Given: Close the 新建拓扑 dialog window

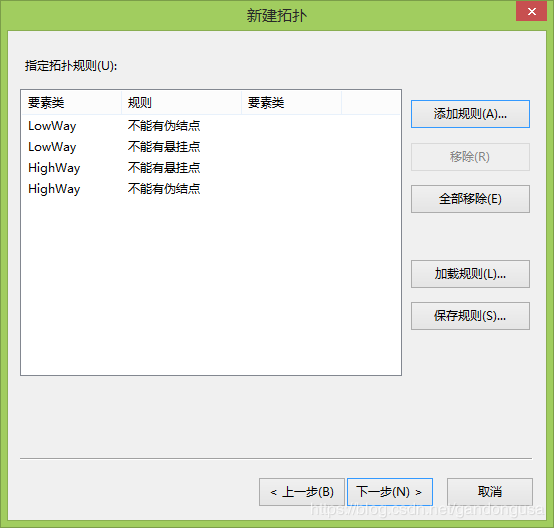Looking at the screenshot, I should [x=531, y=11].
